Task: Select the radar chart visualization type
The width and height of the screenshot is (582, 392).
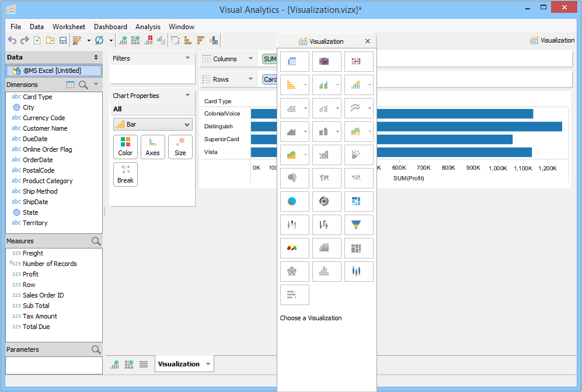Action: tap(295, 271)
